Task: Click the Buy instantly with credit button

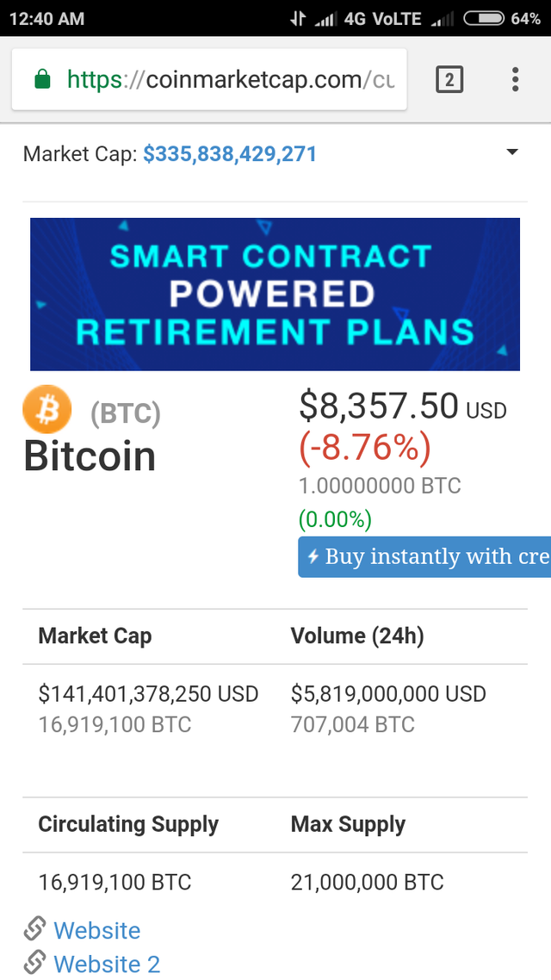Action: [x=425, y=557]
